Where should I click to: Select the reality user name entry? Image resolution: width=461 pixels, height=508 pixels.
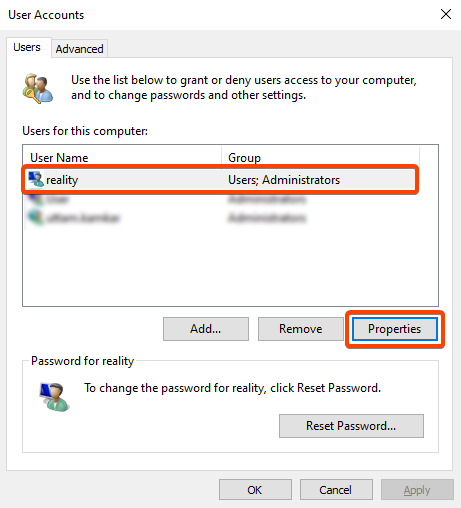[62, 180]
